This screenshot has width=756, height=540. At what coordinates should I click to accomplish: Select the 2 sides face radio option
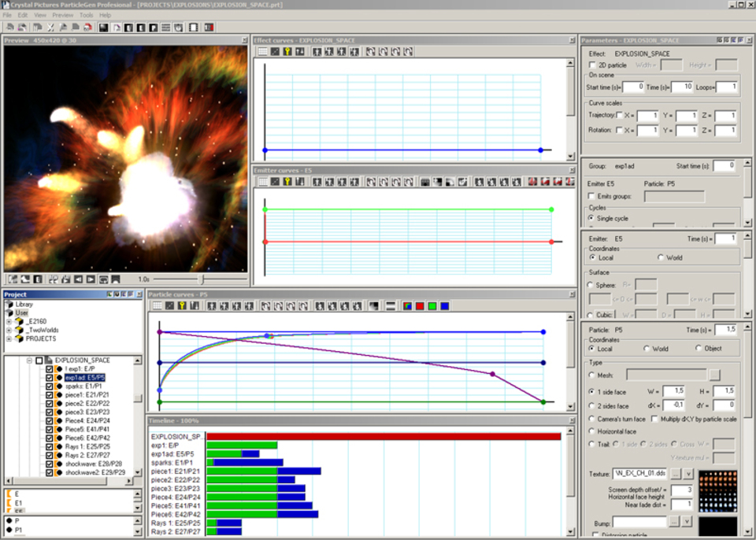592,405
